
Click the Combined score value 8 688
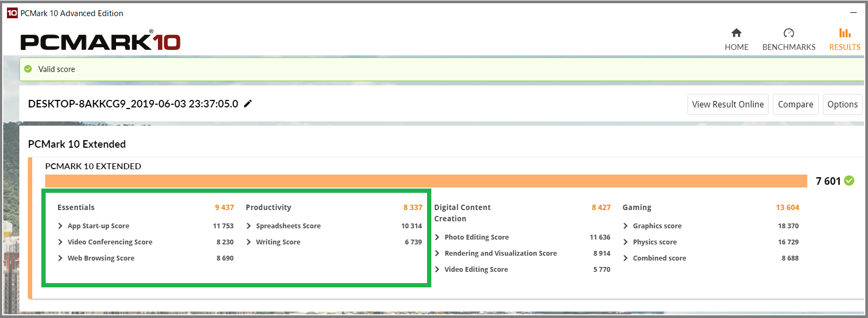pyautogui.click(x=790, y=258)
